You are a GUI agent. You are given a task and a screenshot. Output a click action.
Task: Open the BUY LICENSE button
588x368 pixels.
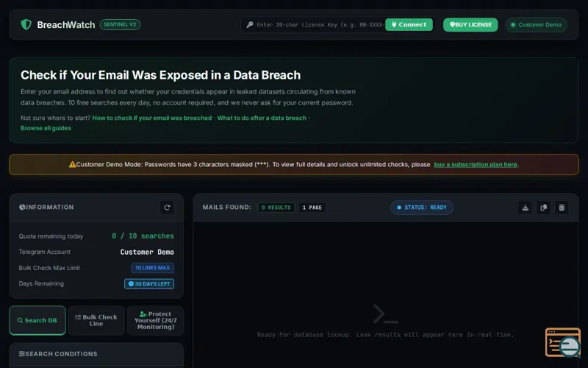470,25
